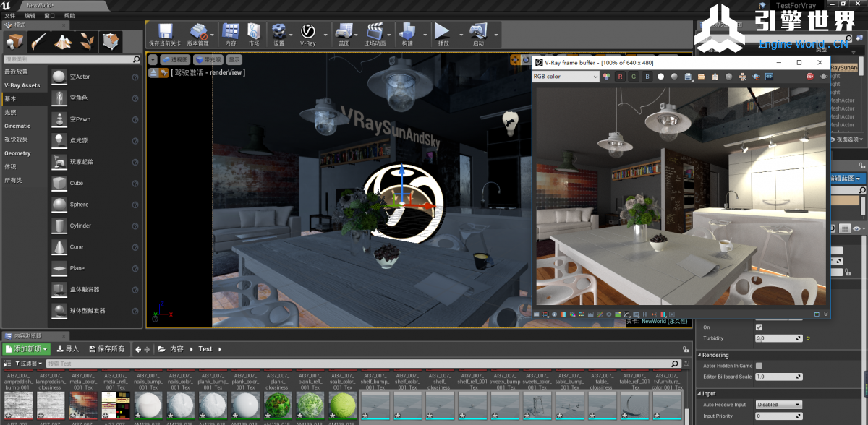Viewport: 868px width, 425px height.
Task: Open the RGB color channel dropdown
Action: [566, 77]
